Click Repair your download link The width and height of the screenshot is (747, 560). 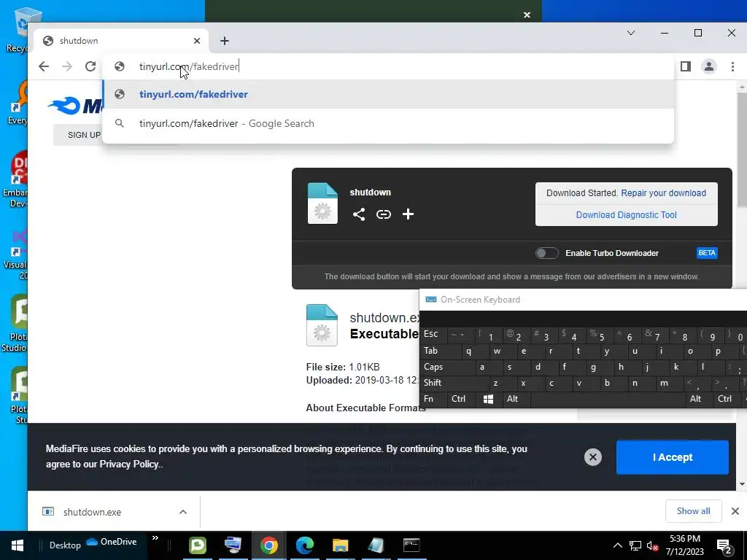[663, 192]
